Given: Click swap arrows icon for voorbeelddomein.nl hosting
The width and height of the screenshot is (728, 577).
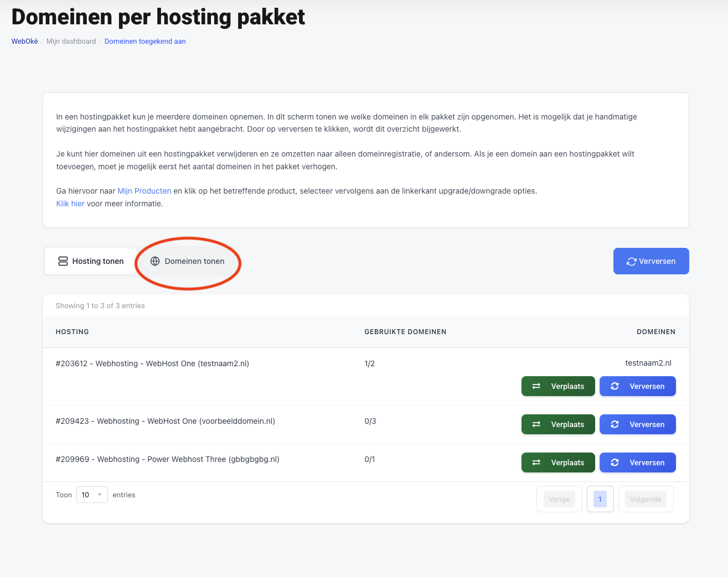Looking at the screenshot, I should coord(536,424).
